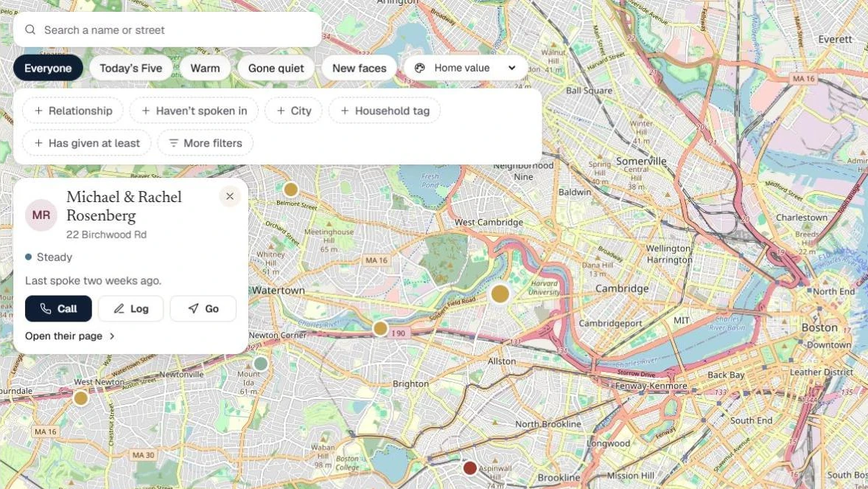Switch to Today's Five tab

[x=130, y=68]
